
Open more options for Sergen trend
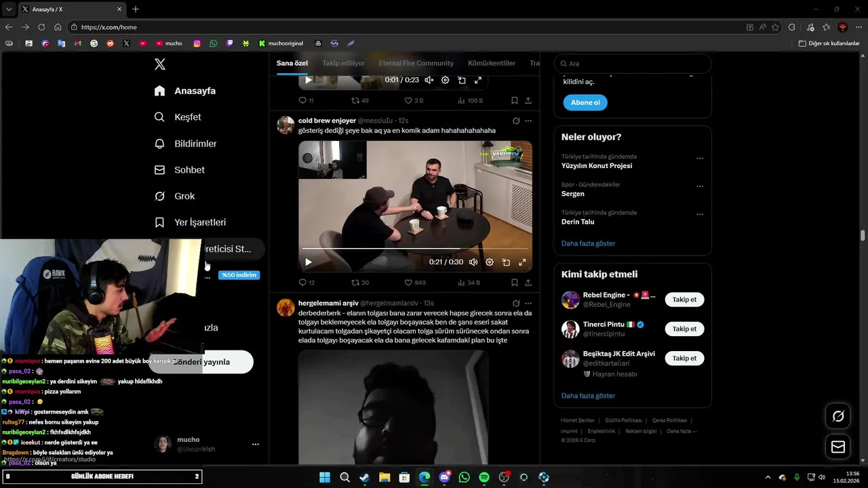(700, 186)
